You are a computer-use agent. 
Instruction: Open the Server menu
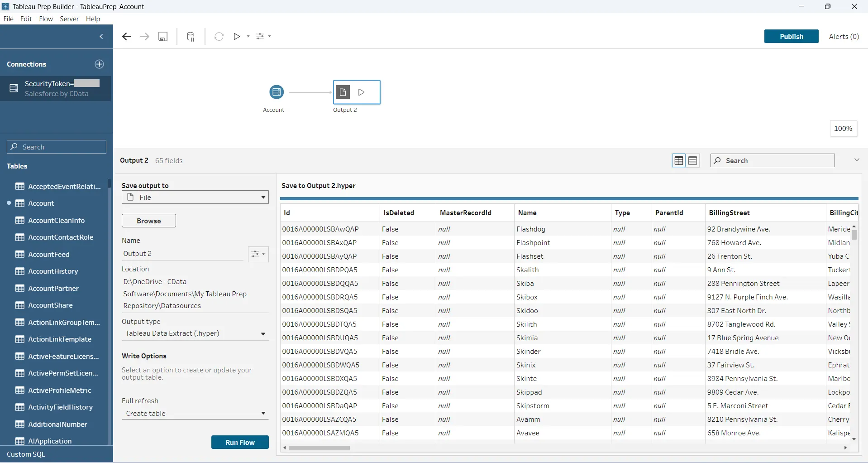69,19
